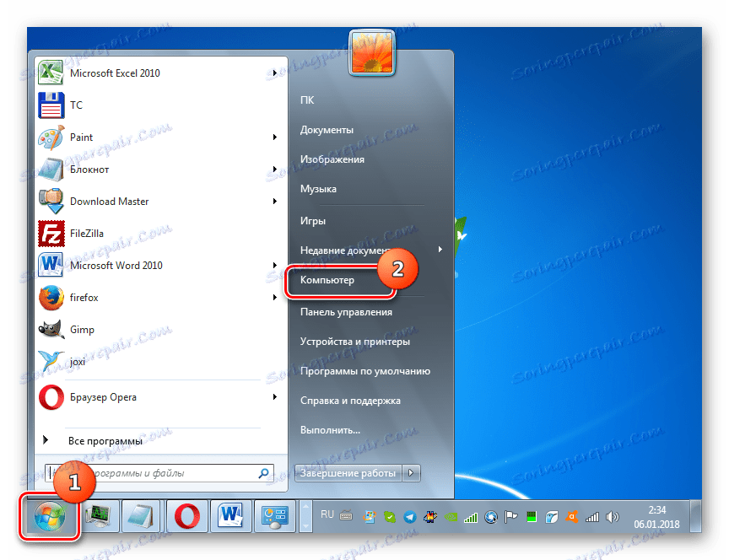Click the taskbar row scroll up arrow

point(305,508)
